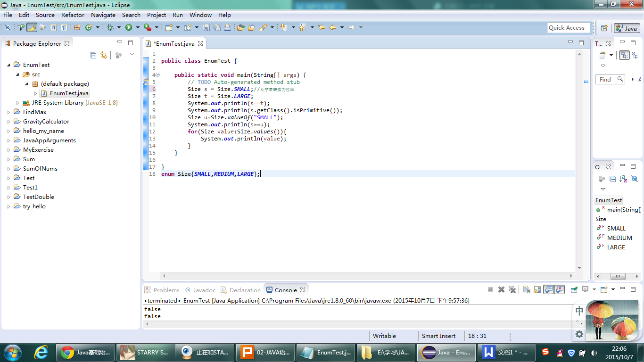Screen dimensions: 644x362
Task: Open the Refactor menu
Action: (x=73, y=15)
